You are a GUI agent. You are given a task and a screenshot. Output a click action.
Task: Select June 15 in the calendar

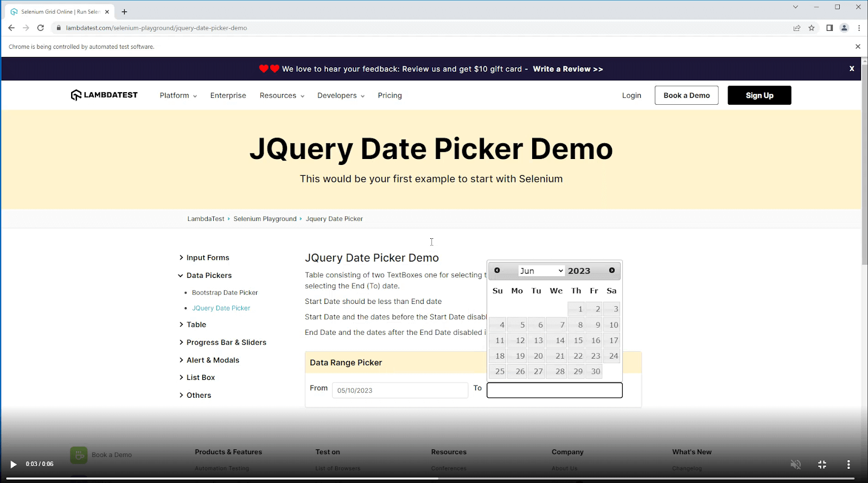click(x=577, y=341)
